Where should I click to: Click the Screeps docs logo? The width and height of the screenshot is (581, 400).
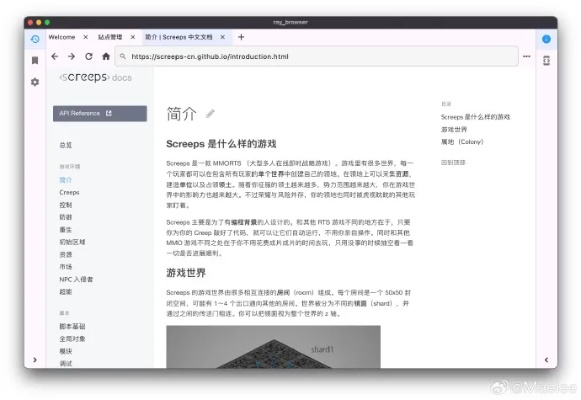[x=95, y=77]
